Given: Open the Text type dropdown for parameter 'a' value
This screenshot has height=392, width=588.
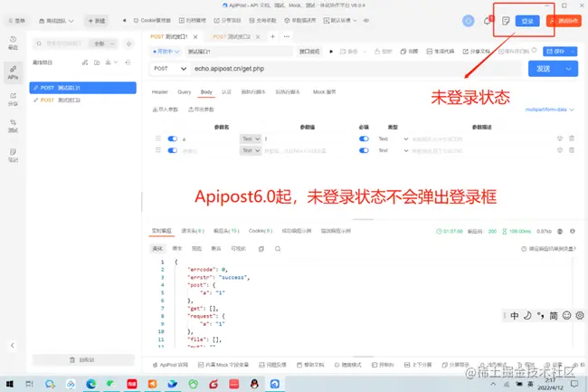Looking at the screenshot, I should (250, 139).
